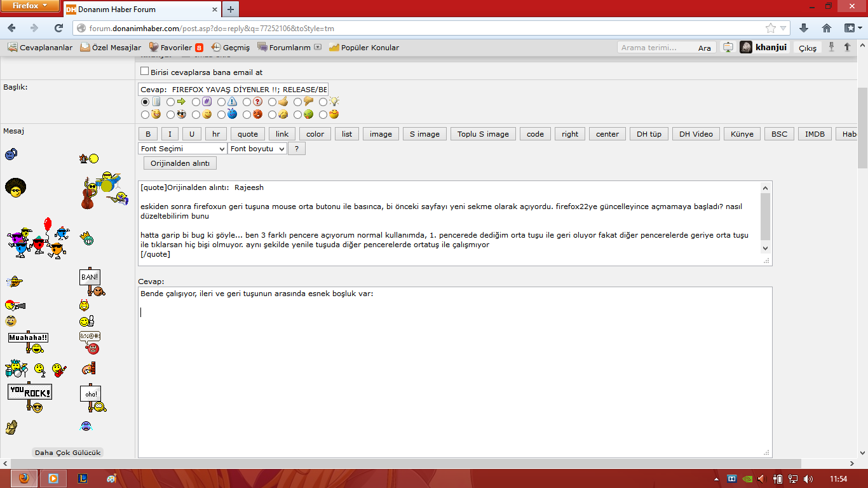The width and height of the screenshot is (868, 488).
Task: Insert the crowned king smiley
Action: click(x=87, y=238)
